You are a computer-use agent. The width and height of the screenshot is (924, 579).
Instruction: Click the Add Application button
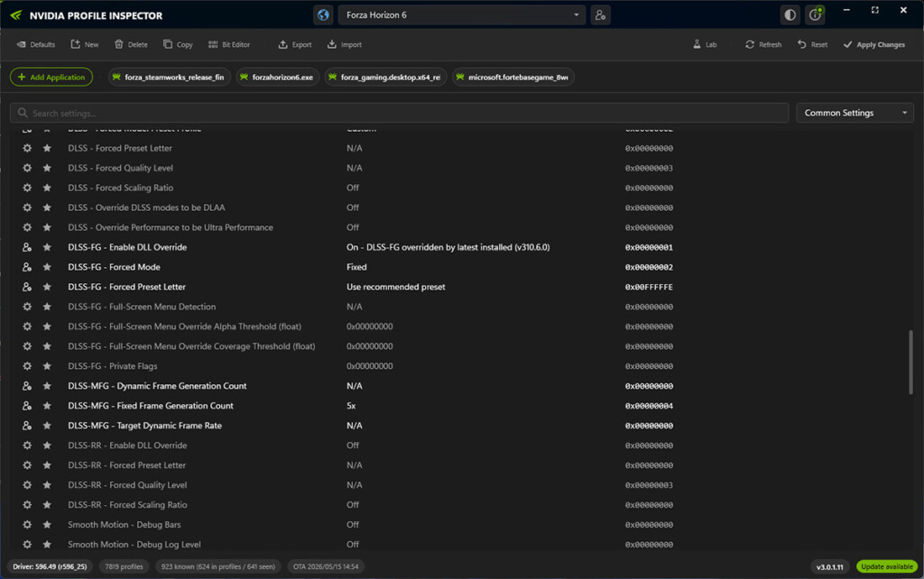coord(51,78)
